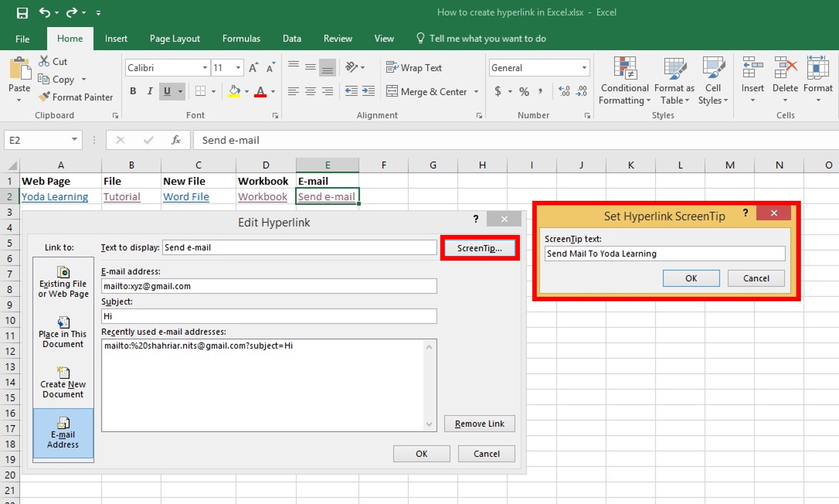Open the font name Calibri dropdown

pyautogui.click(x=205, y=68)
